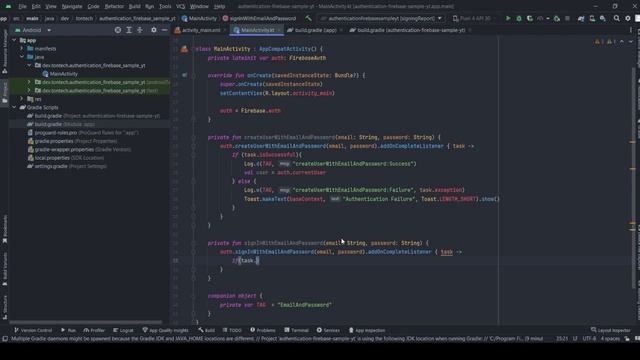The image size is (640, 360).
Task: Switch to activity_main.xml editor tab
Action: tap(200, 30)
